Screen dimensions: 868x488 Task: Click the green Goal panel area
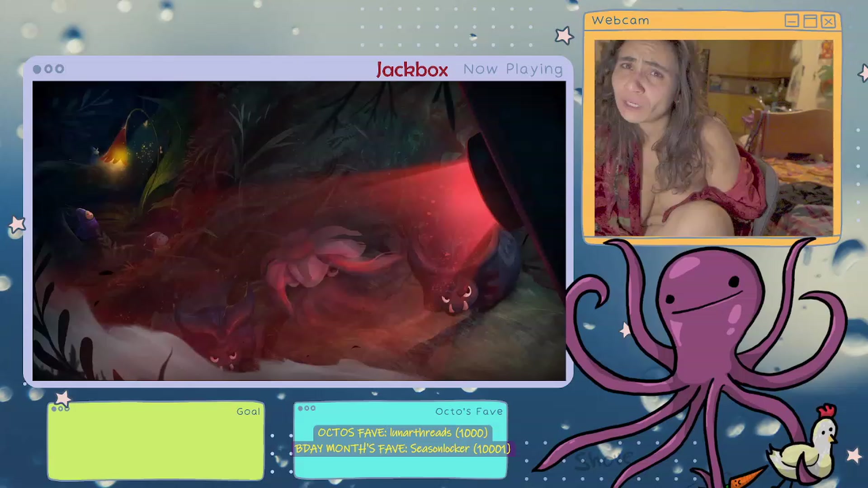(156, 441)
